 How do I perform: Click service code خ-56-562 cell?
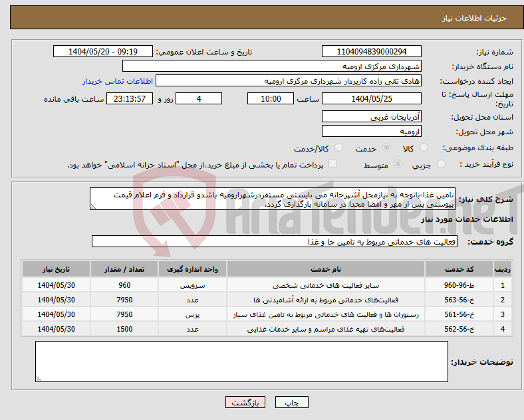click(x=459, y=329)
